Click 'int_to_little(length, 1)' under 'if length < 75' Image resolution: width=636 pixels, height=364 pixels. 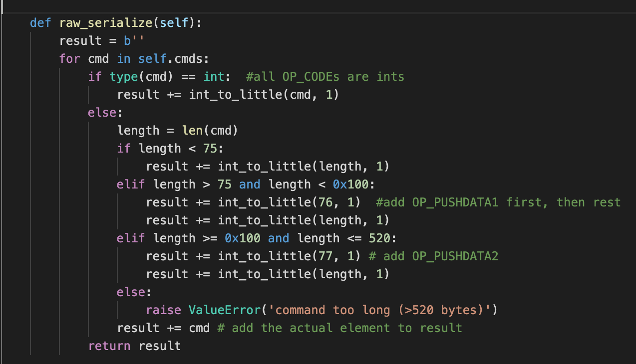pos(304,167)
